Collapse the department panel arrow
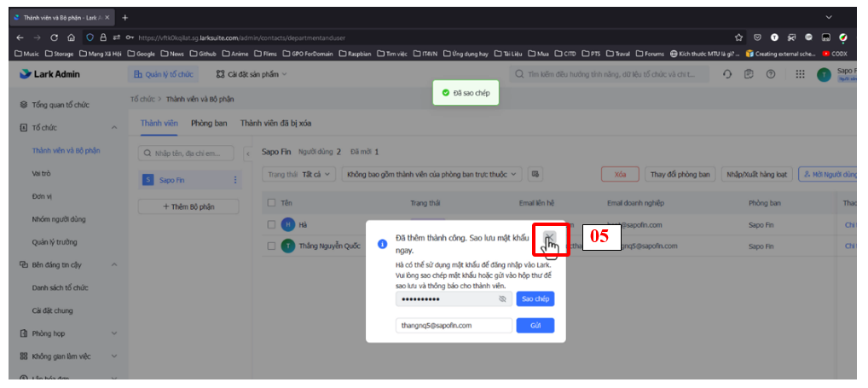This screenshot has width=868, height=388. [x=248, y=153]
